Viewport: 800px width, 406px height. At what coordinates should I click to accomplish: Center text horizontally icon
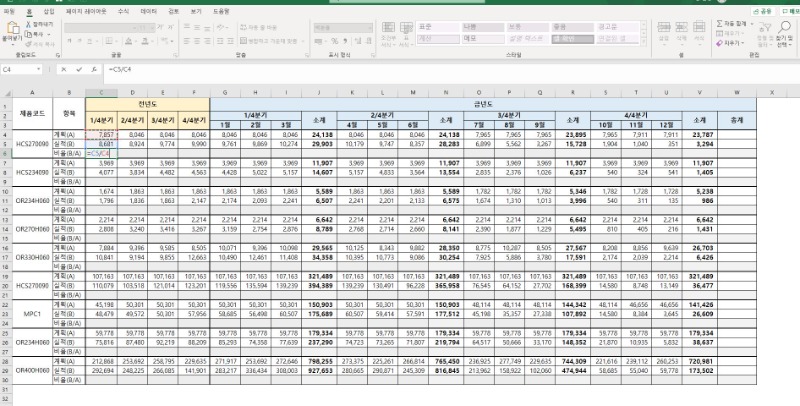pyautogui.click(x=197, y=41)
